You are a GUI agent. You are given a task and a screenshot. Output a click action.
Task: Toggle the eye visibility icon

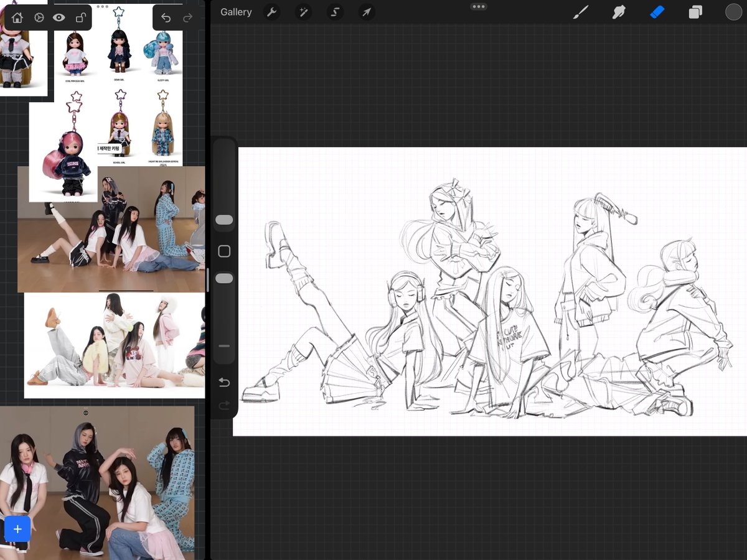click(59, 18)
